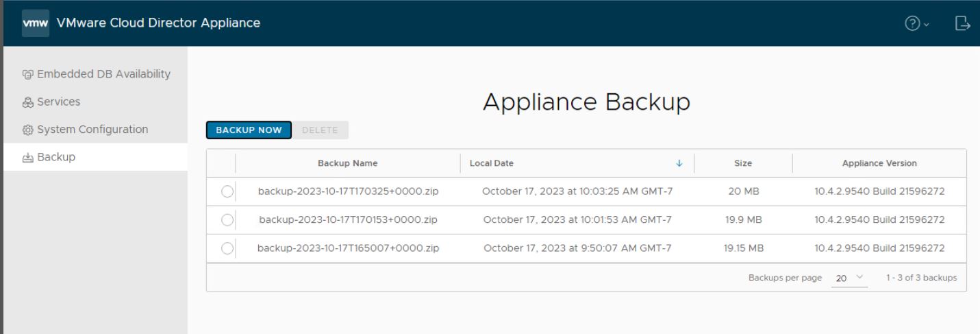Click the logout icon in header
This screenshot has width=980, height=334.
pyautogui.click(x=962, y=23)
